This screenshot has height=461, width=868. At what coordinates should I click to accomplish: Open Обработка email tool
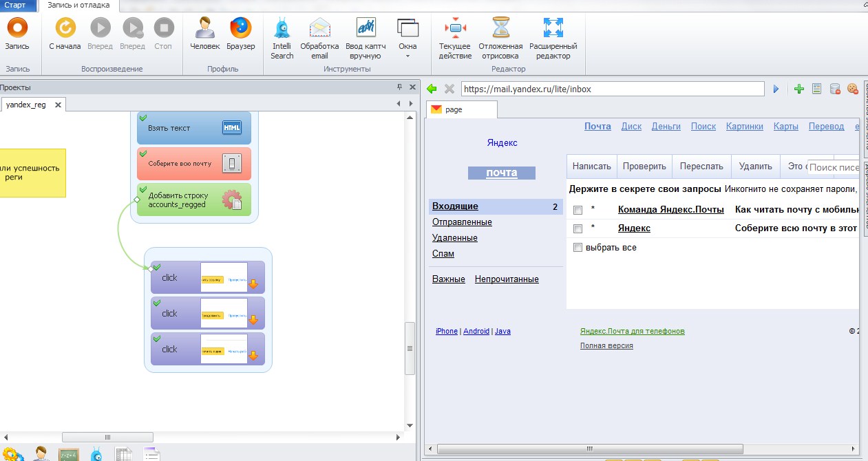tap(319, 28)
